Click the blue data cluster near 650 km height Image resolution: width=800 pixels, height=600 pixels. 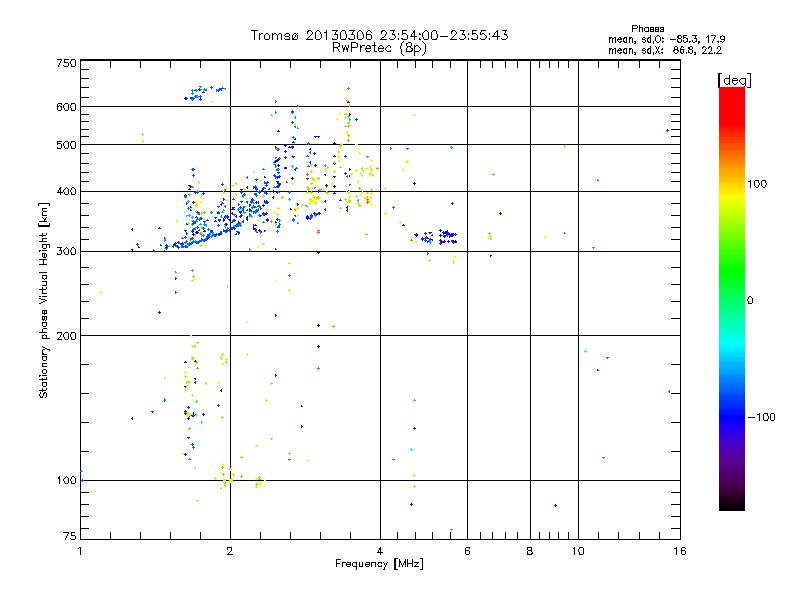(204, 93)
